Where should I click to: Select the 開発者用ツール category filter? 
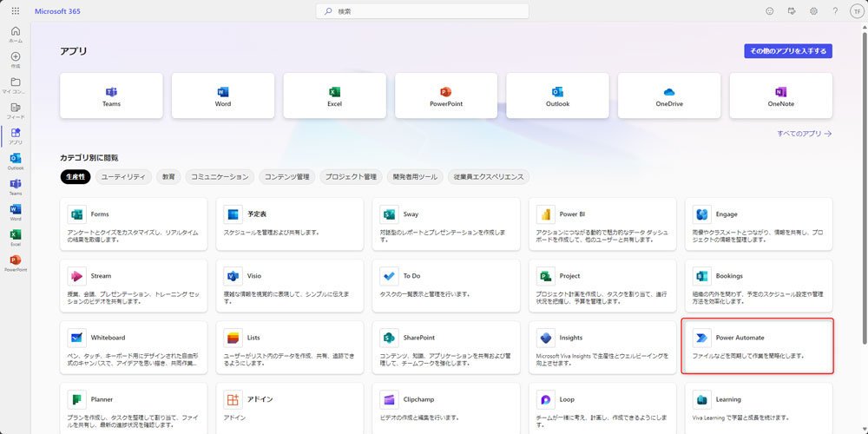click(x=415, y=176)
